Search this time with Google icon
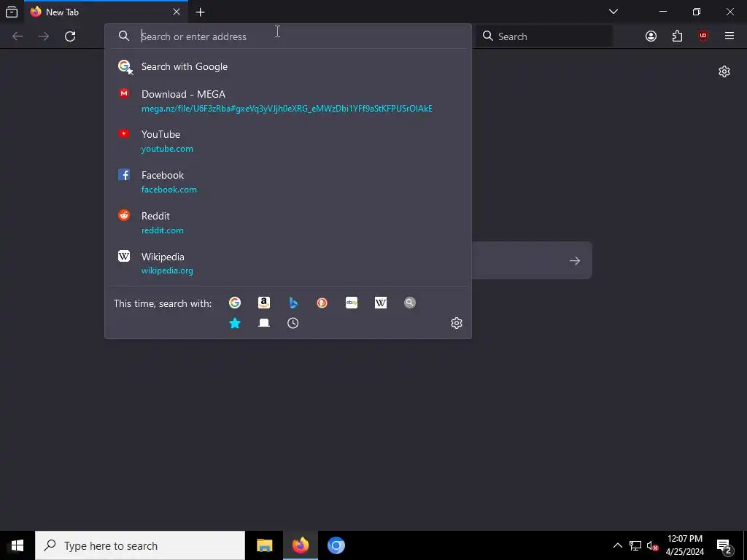747x560 pixels. [235, 303]
